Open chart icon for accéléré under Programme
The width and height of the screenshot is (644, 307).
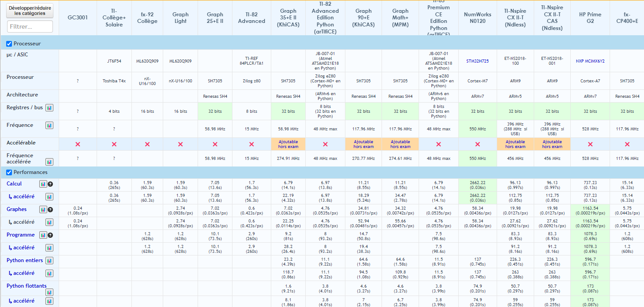(49, 248)
